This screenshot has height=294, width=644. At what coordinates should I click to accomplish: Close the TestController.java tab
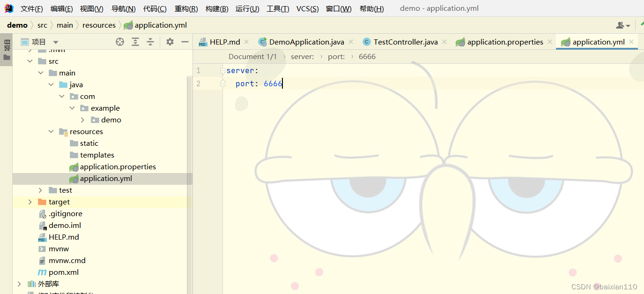coord(444,42)
